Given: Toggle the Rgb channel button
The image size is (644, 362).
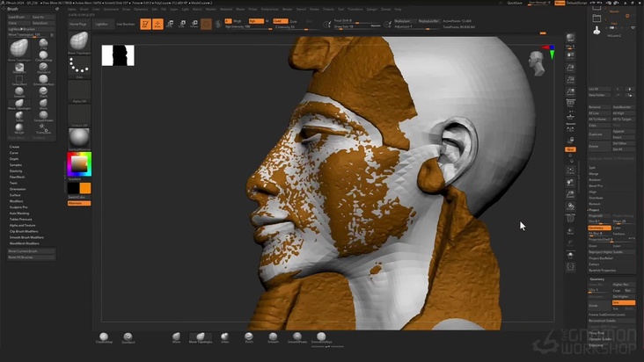Looking at the screenshot, I should pyautogui.click(x=256, y=21).
